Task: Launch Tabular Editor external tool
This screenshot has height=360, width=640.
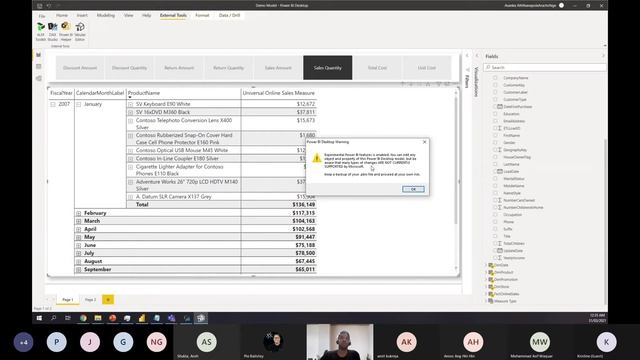Action: pos(80,31)
